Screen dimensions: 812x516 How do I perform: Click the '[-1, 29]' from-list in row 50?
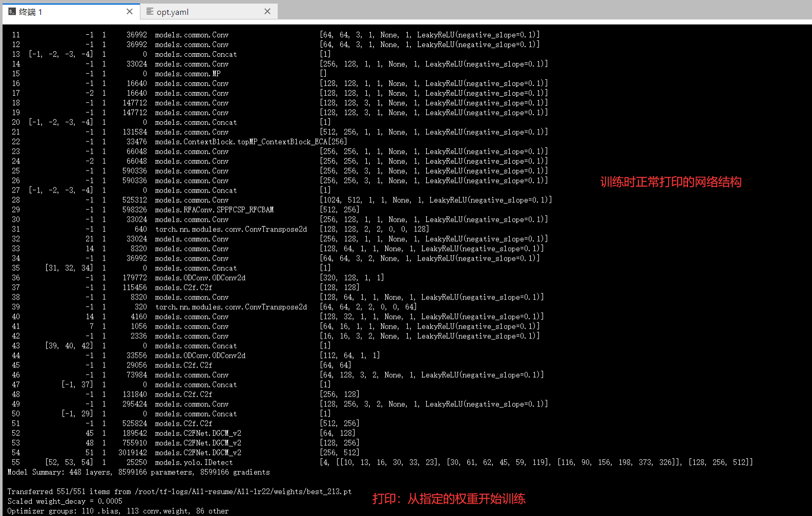point(77,414)
